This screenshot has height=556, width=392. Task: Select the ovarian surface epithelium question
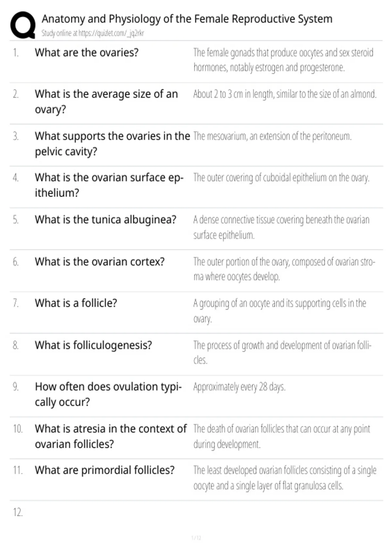coord(109,185)
